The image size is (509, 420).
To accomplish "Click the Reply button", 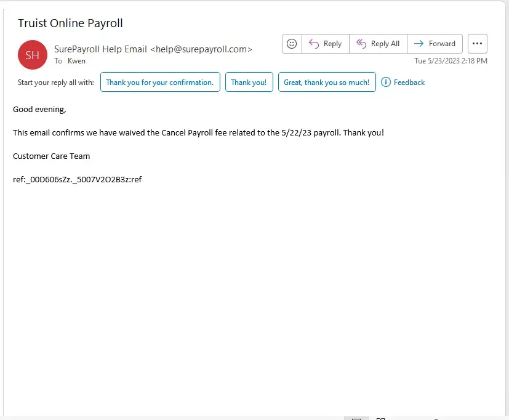I will (x=325, y=44).
